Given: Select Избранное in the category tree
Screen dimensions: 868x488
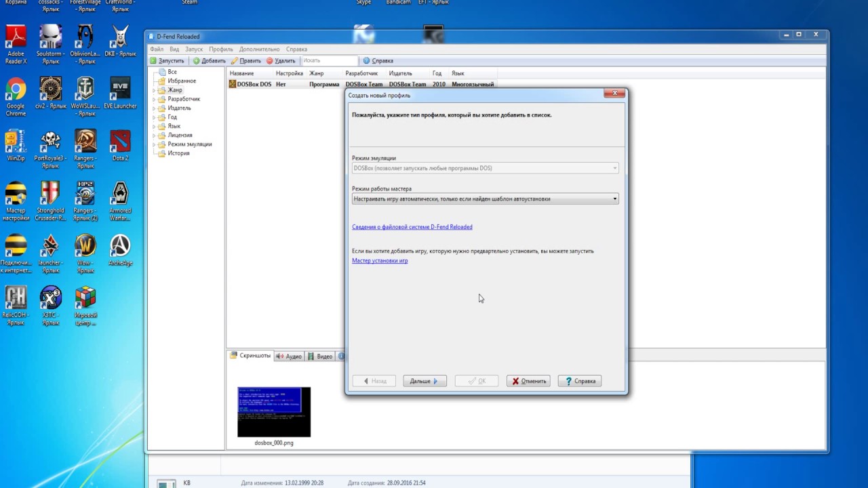Looking at the screenshot, I should [x=182, y=81].
